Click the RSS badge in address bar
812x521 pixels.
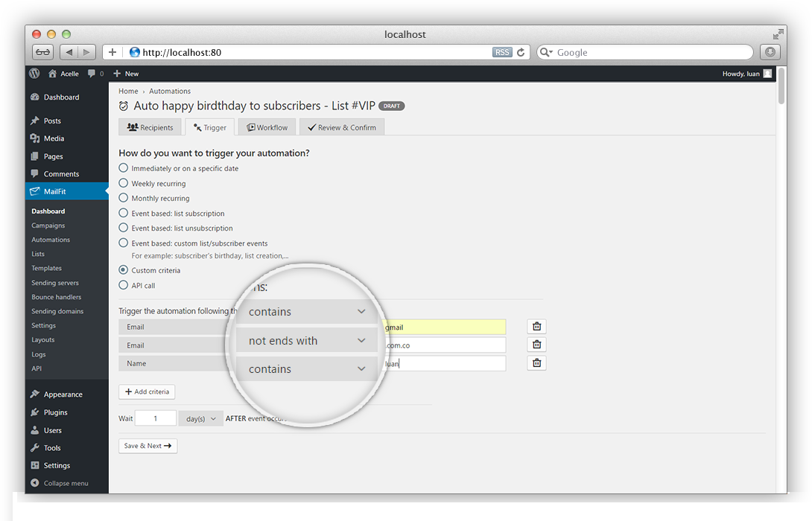(x=502, y=52)
